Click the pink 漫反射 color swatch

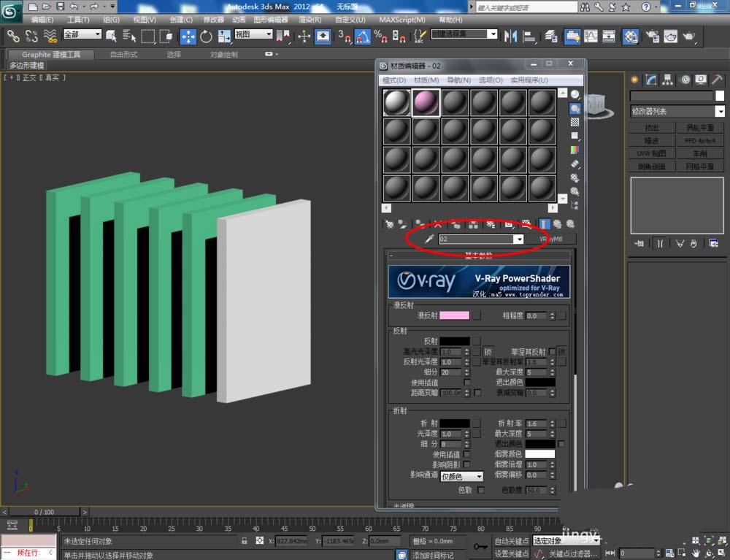click(x=454, y=315)
